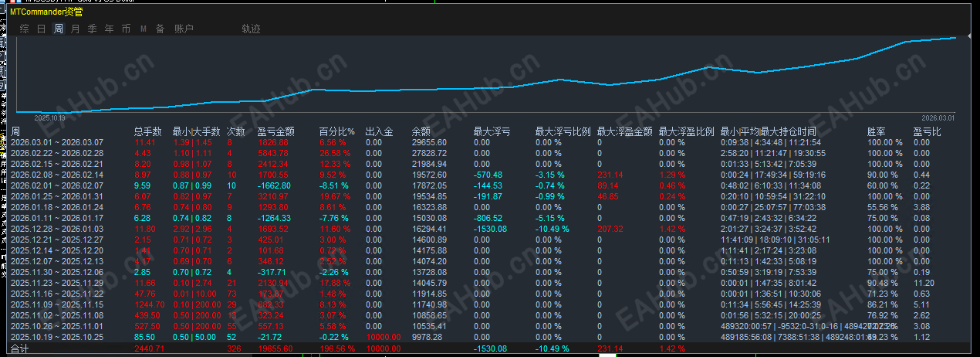980x357 pixels.
Task: Switch to the 年 yearly tab
Action: (x=109, y=29)
